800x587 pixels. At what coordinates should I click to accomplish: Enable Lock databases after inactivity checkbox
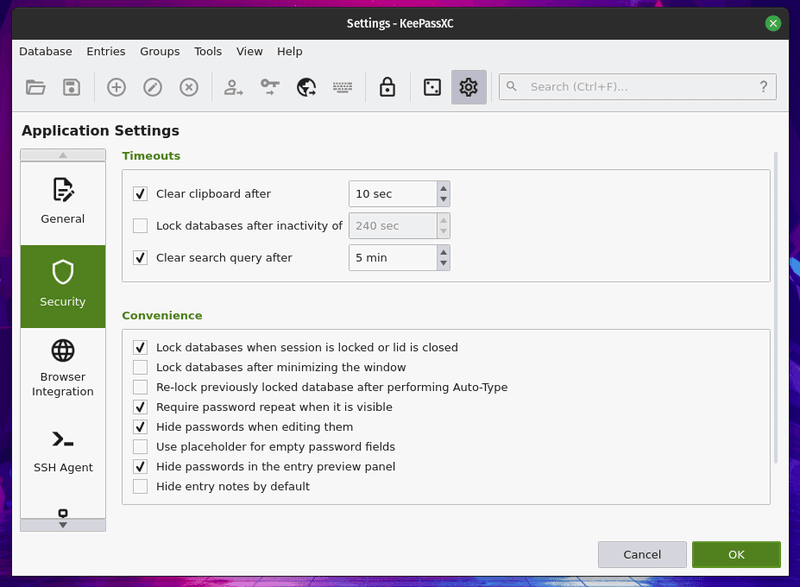pyautogui.click(x=140, y=226)
